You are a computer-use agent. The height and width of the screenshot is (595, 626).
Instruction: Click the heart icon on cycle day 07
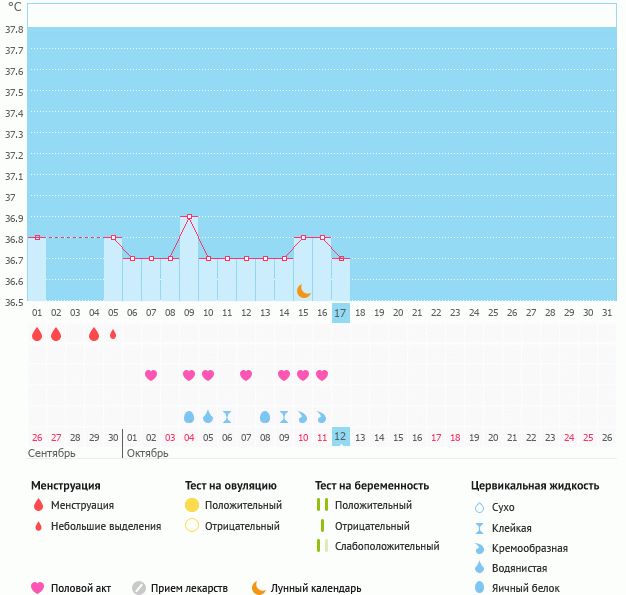(151, 375)
